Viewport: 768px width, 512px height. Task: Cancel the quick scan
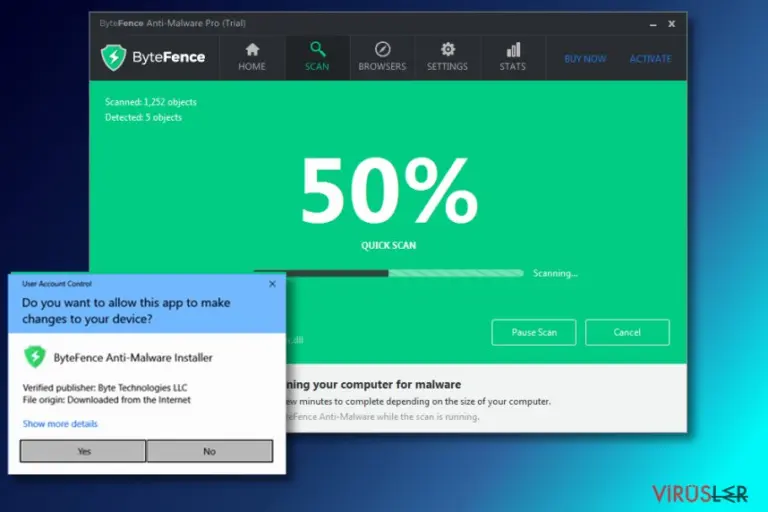tap(627, 332)
